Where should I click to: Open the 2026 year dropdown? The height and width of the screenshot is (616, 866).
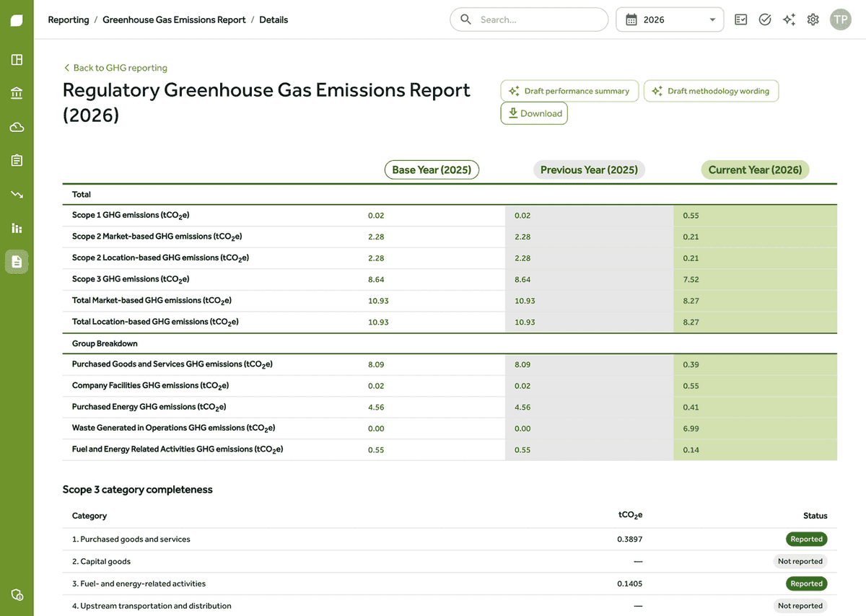(670, 19)
